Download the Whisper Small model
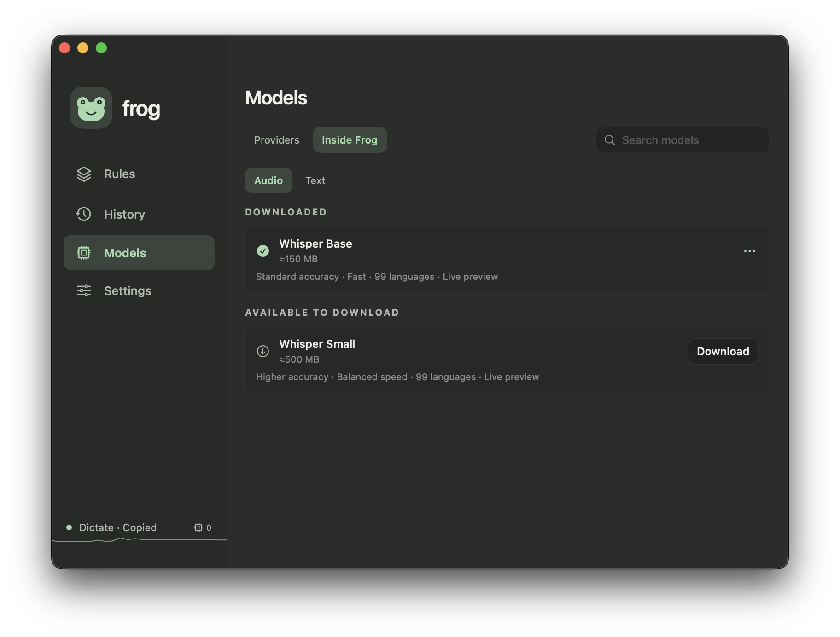 coord(723,351)
